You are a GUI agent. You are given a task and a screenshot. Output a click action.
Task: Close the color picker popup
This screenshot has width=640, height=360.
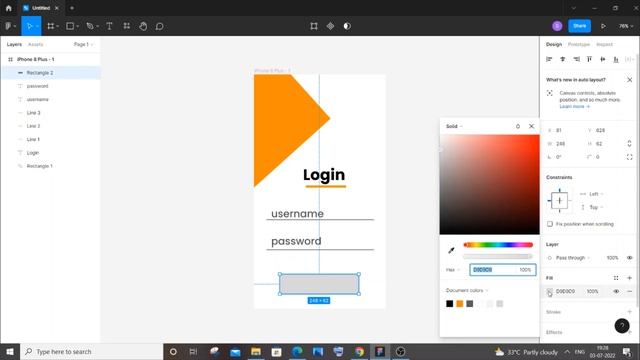click(x=531, y=126)
